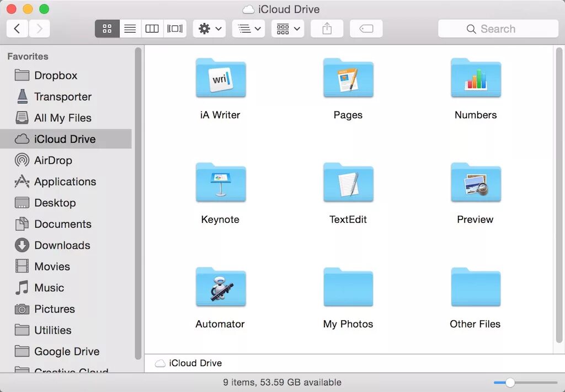Select the Other Files folder
565x392 pixels.
[x=476, y=287]
